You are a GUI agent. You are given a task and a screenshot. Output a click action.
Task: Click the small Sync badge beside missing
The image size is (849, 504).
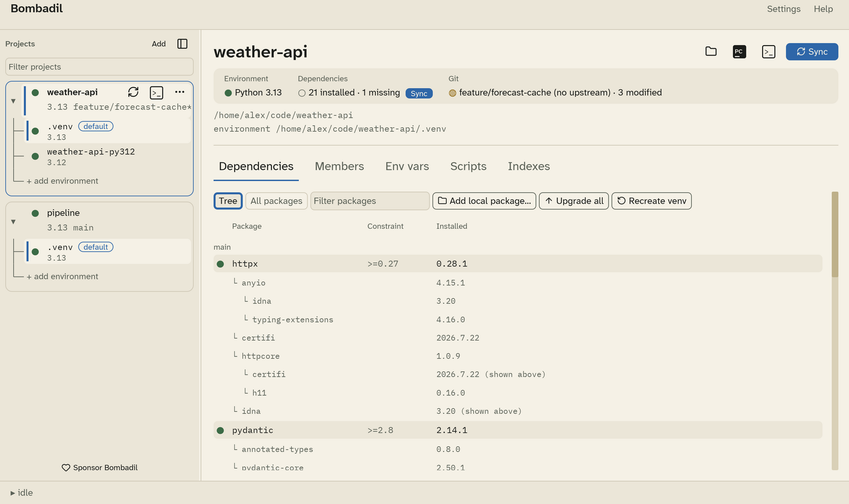[419, 93]
